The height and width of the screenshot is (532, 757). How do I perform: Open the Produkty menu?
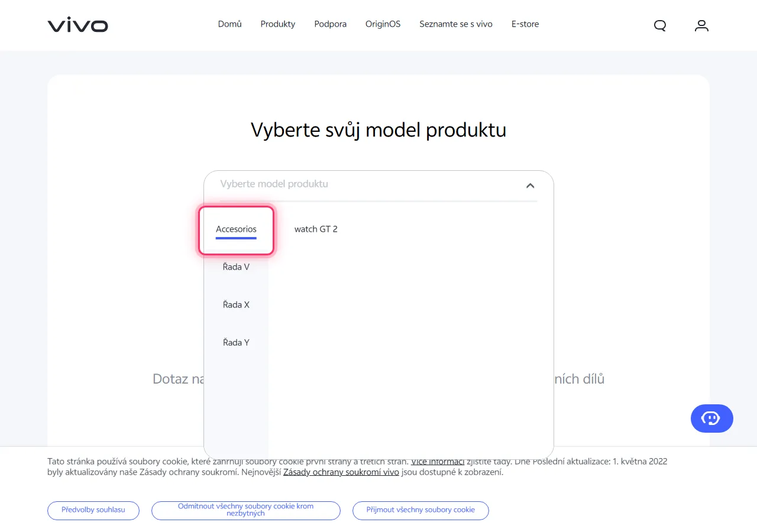[x=278, y=24]
